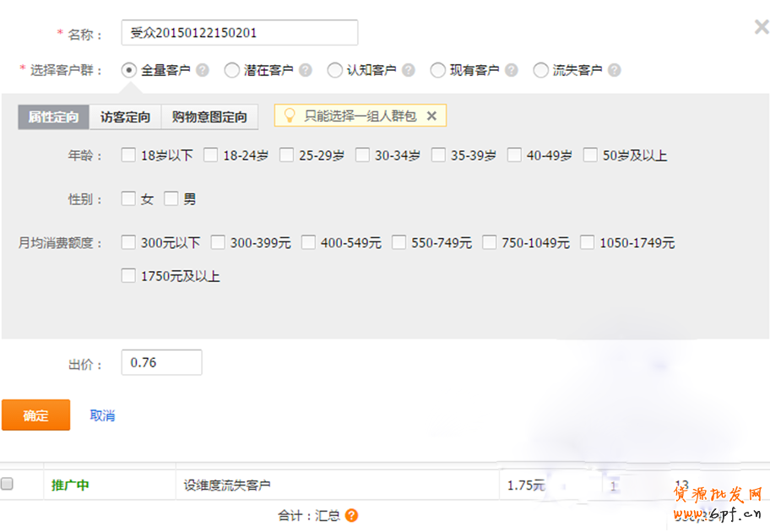Click help icon beside 流失客户

click(615, 71)
